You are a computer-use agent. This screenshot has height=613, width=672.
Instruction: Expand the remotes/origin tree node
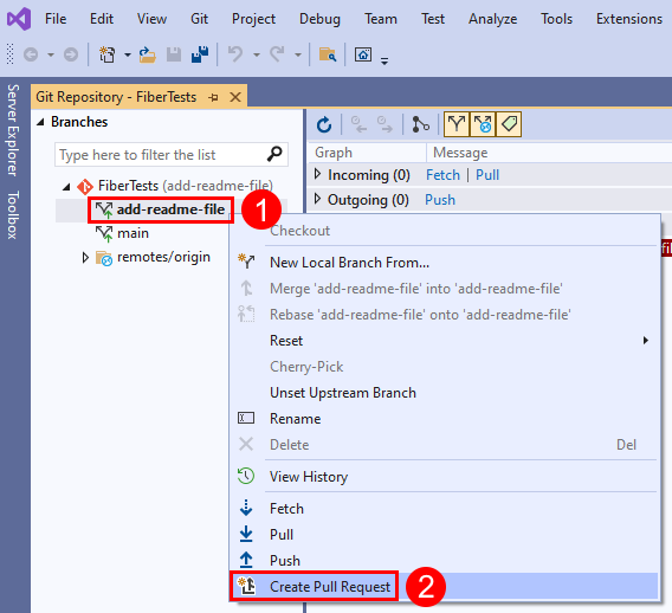click(86, 257)
